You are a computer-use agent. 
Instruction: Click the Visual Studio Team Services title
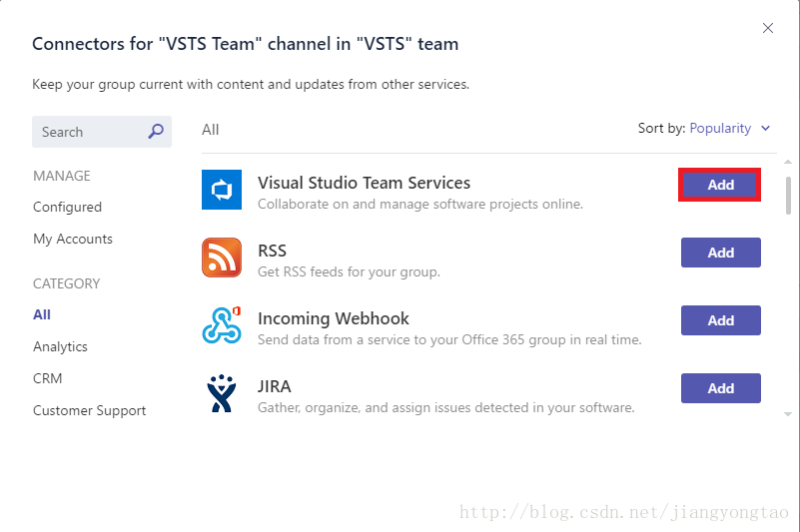coord(364,183)
